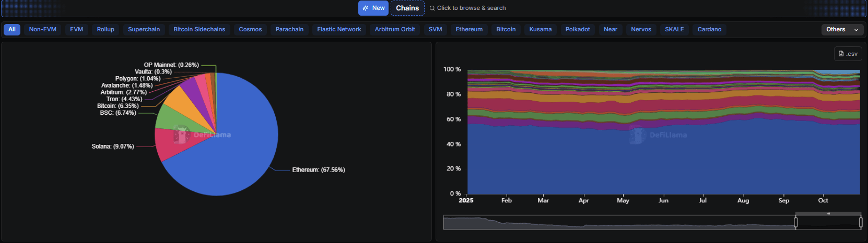
Task: Select the Superchain filter
Action: (144, 29)
